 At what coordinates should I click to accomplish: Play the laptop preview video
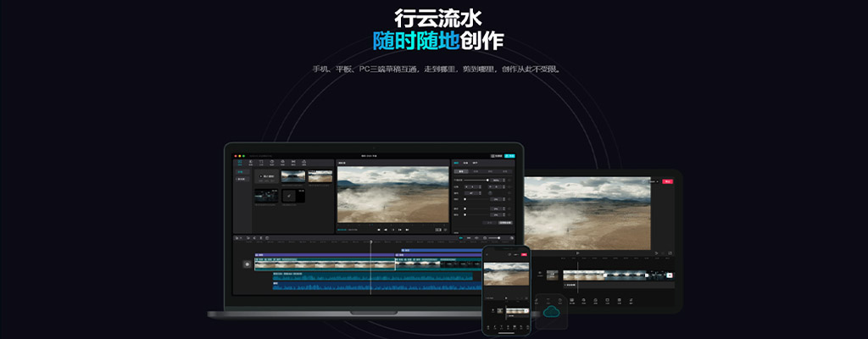(393, 230)
